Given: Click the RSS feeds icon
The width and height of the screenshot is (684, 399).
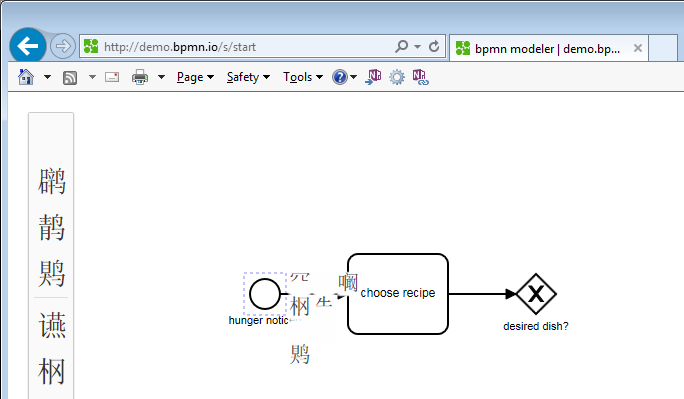Looking at the screenshot, I should [70, 78].
